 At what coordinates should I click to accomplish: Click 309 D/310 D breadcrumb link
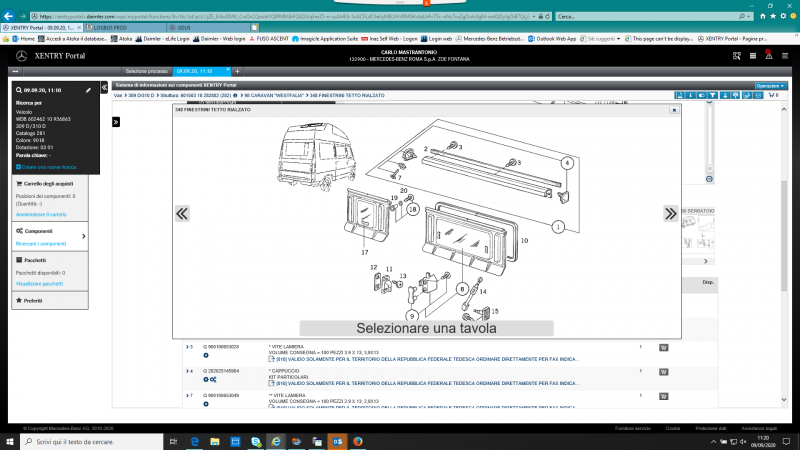(x=141, y=95)
